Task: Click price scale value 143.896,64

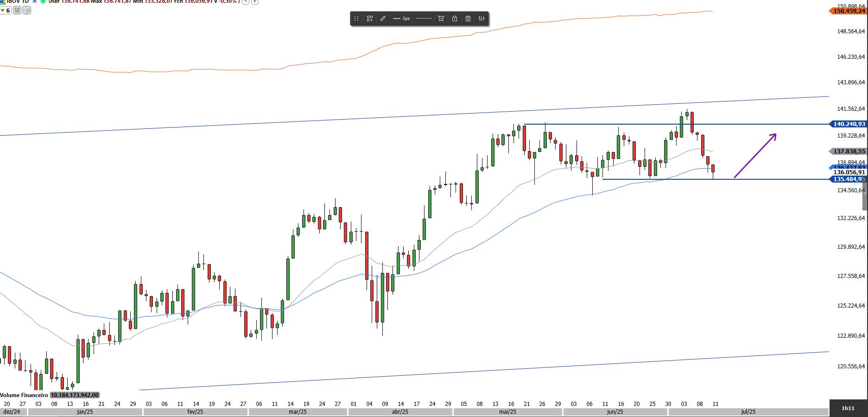Action: tap(850, 82)
